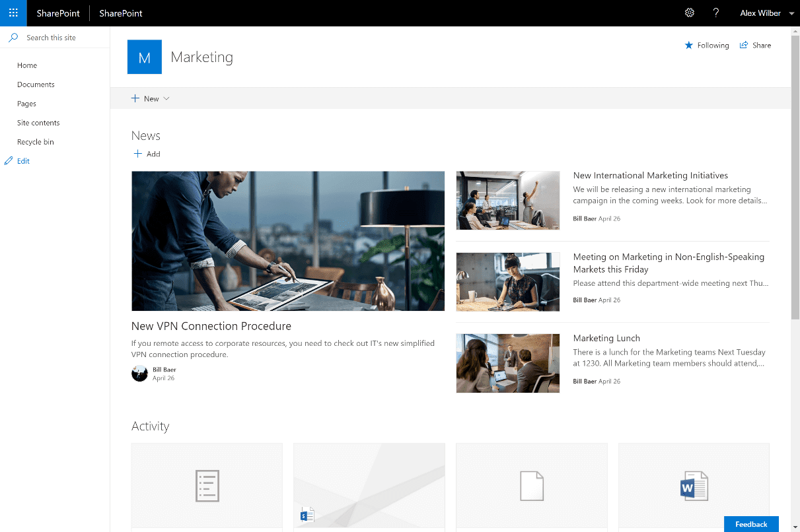The width and height of the screenshot is (800, 532).
Task: Expand the New menu chevron
Action: (166, 98)
